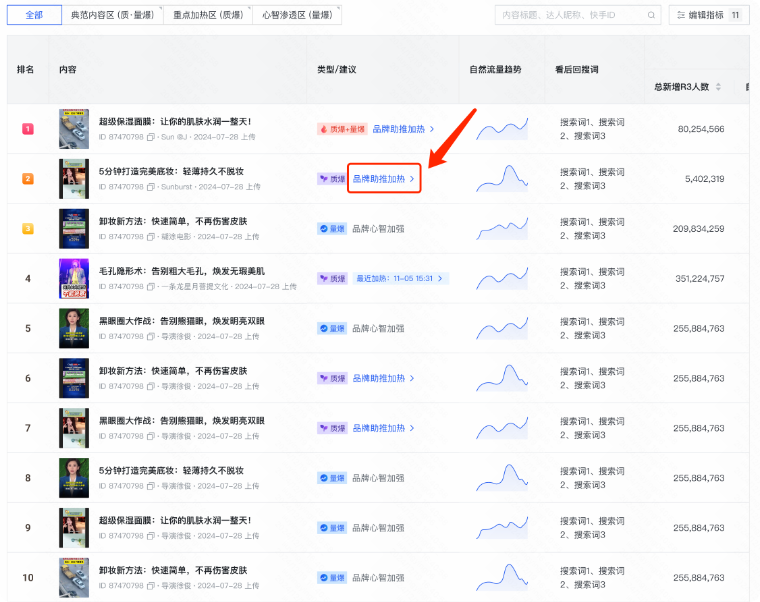Click rank 3 title 卸妆新方法
Screen dimensions: 760x602
[x=173, y=222]
